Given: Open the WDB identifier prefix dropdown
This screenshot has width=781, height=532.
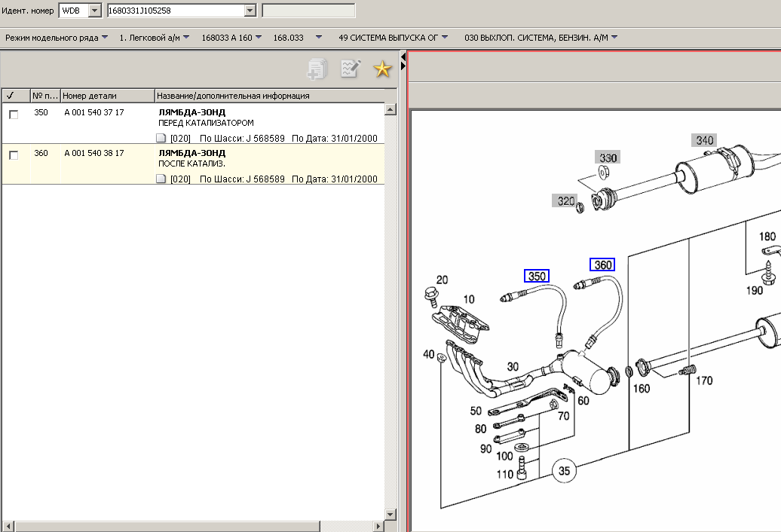Looking at the screenshot, I should tap(94, 11).
